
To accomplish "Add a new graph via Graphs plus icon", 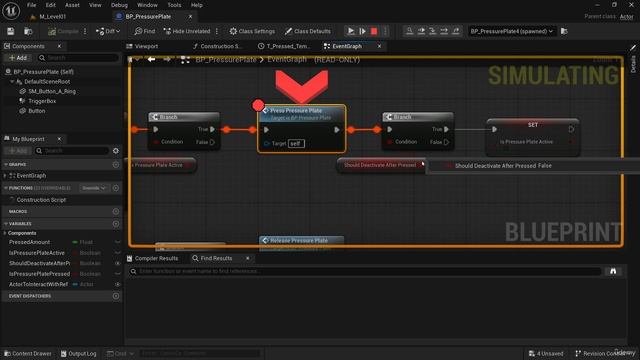I will 116,164.
